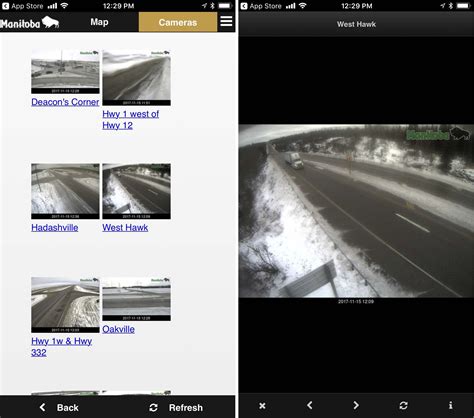Return to App Store in right status bar
The height and width of the screenshot is (418, 474).
coord(261,6)
